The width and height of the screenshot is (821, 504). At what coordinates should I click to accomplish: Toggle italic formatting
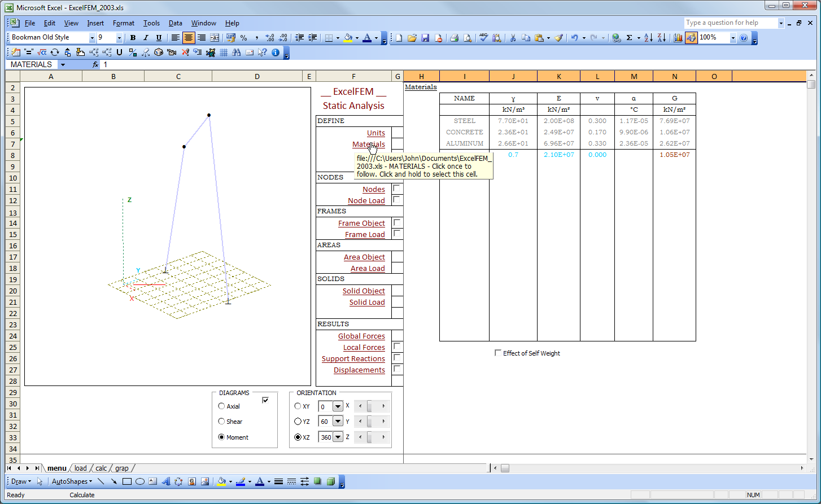pyautogui.click(x=146, y=38)
